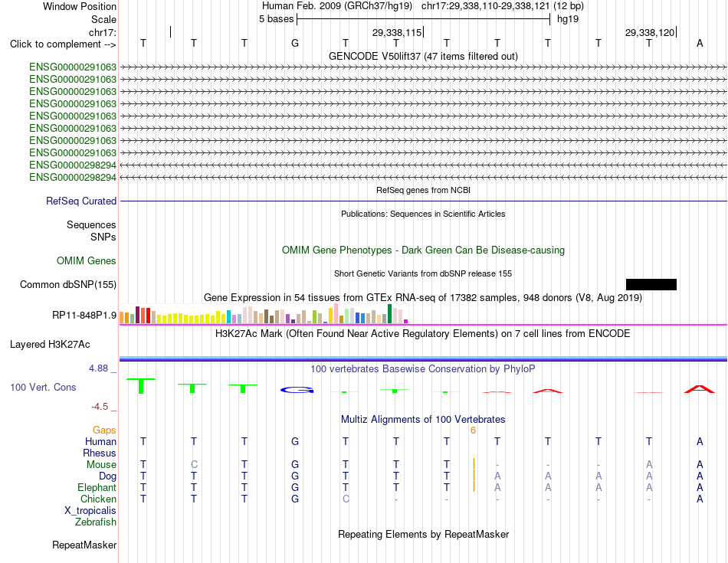Click the orange "6" gap count

[473, 430]
